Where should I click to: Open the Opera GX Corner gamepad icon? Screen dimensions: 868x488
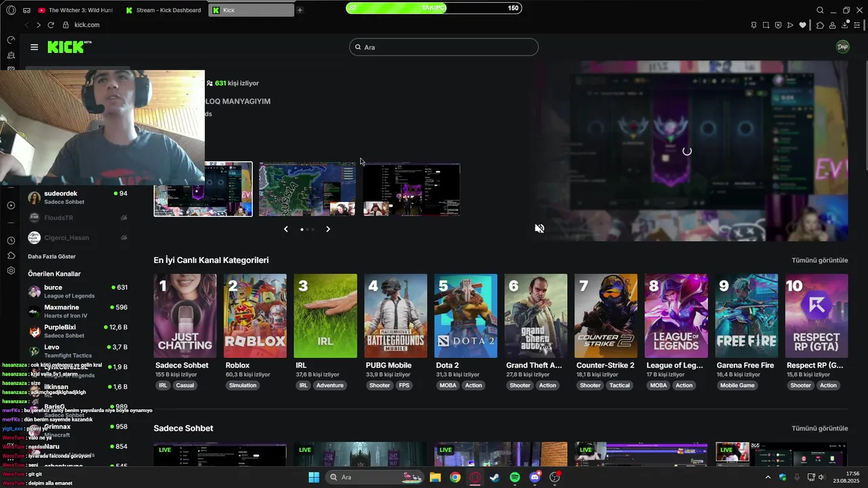pyautogui.click(x=26, y=10)
